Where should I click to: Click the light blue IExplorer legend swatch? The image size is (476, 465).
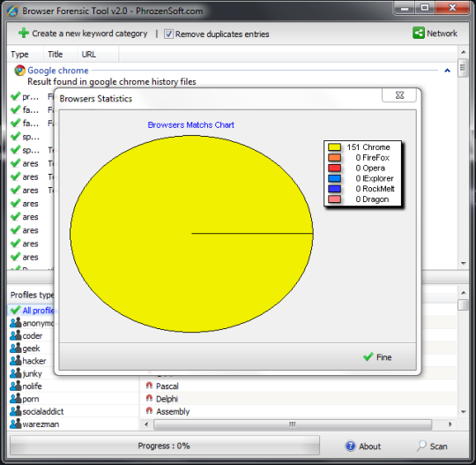(x=334, y=178)
